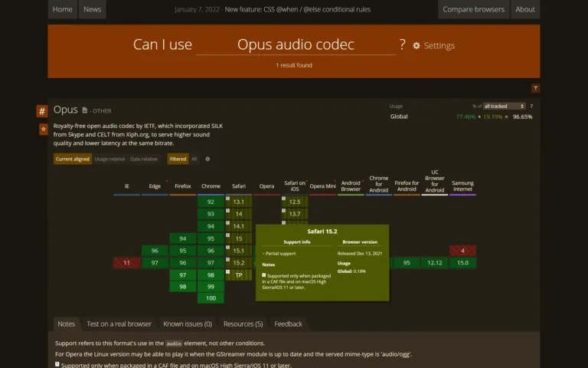Click Released Dec 13, 2021 in tooltip
Image resolution: width=588 pixels, height=368 pixels.
(x=360, y=254)
